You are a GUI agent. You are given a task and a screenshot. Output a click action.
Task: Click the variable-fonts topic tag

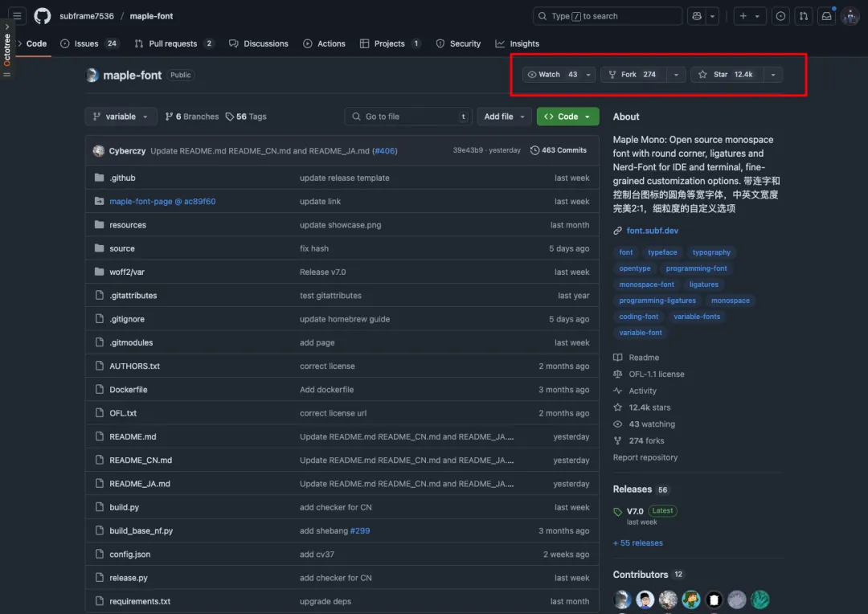697,317
